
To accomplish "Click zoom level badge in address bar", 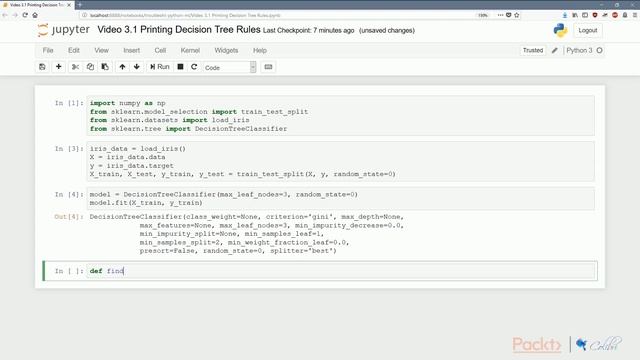I will tap(483, 15).
